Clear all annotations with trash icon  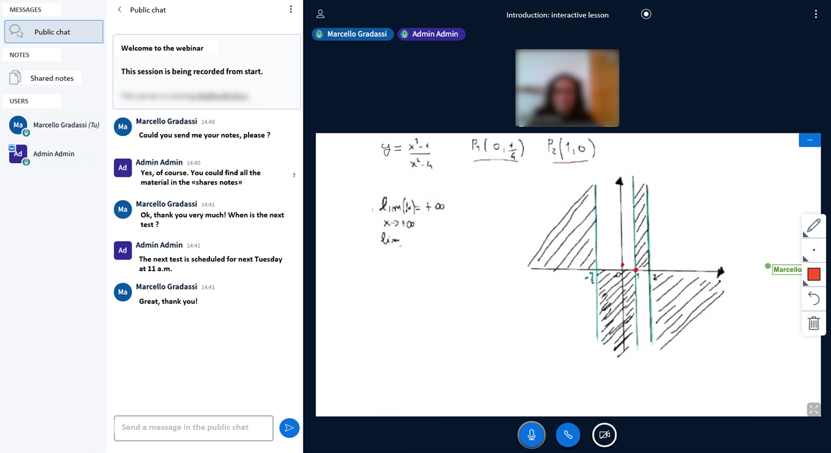[814, 323]
